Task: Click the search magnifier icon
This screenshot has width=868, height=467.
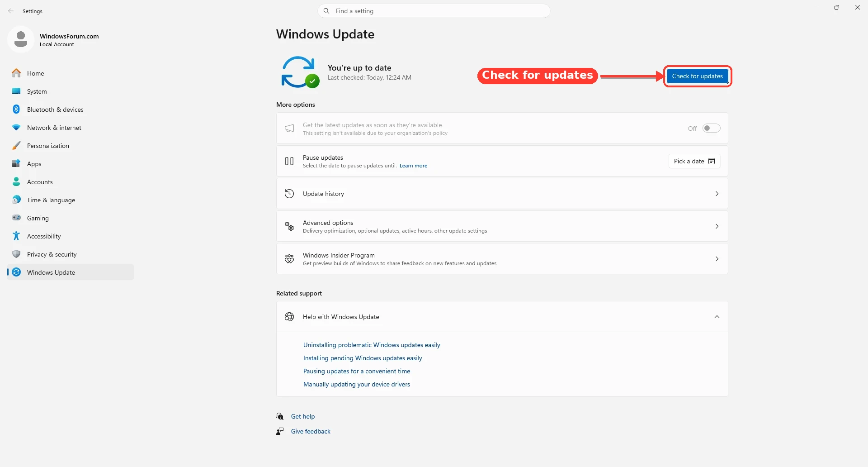Action: click(x=326, y=11)
